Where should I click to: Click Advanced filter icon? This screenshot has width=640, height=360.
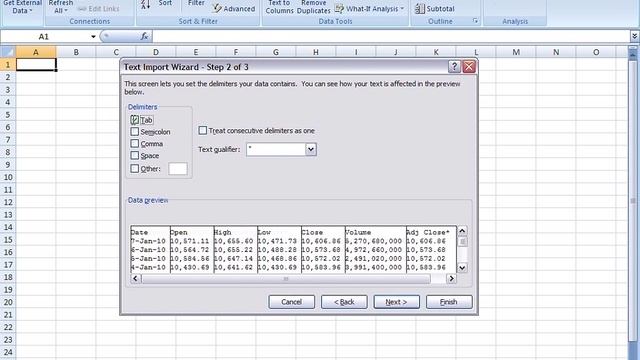[x=234, y=9]
